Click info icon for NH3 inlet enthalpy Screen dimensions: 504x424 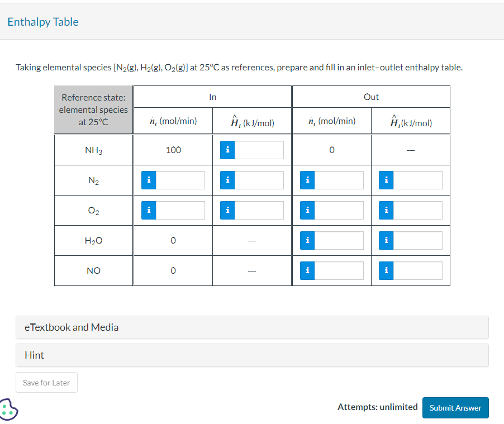[x=227, y=150]
